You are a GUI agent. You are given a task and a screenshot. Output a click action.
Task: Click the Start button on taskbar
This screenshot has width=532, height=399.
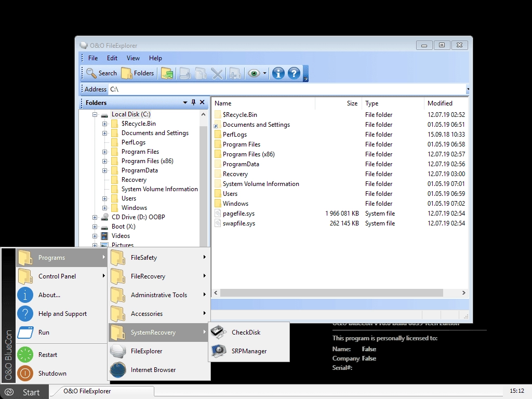pos(24,392)
